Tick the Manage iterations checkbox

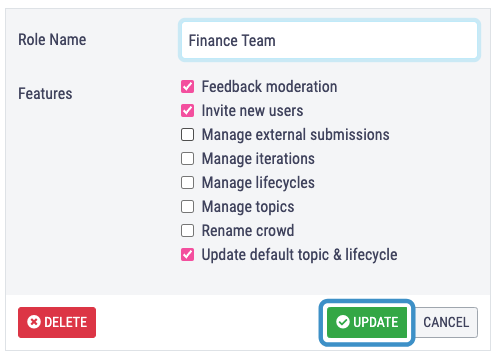click(x=187, y=159)
